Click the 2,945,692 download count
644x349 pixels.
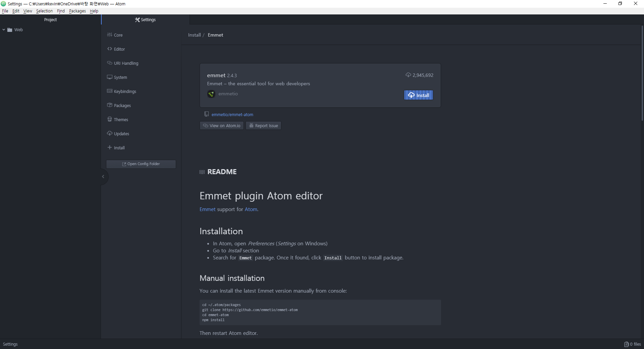click(423, 75)
